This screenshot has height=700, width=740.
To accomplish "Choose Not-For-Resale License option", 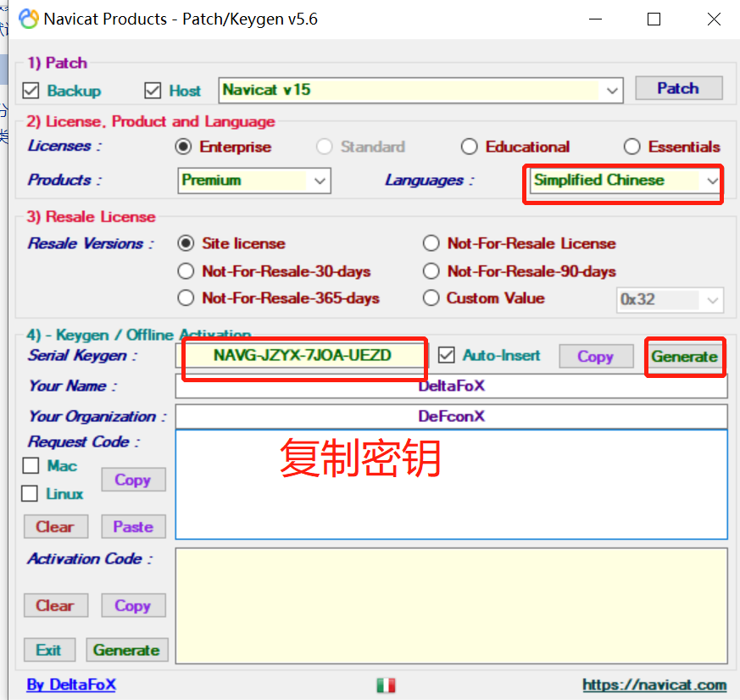I will tap(431, 243).
